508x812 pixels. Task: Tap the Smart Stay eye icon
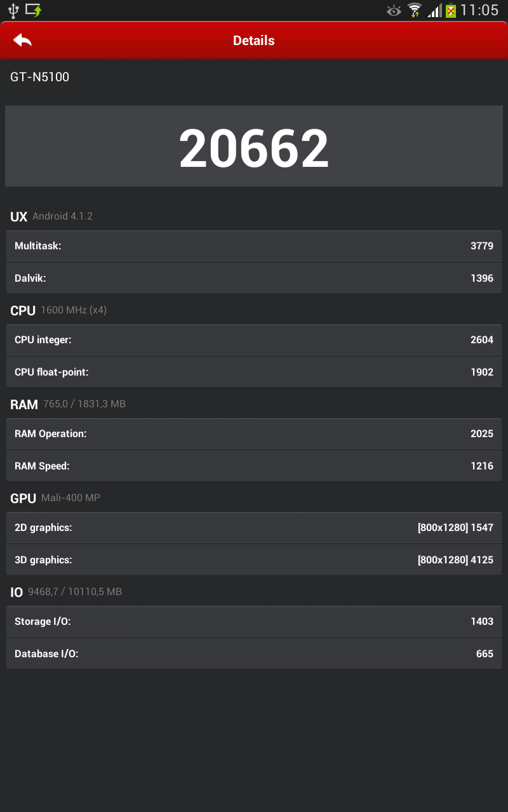click(x=394, y=10)
